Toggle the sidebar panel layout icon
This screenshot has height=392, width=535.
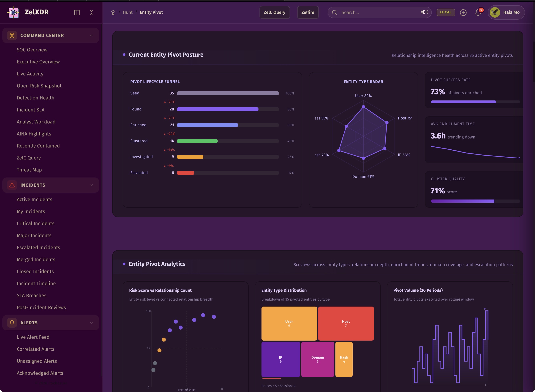(x=77, y=13)
